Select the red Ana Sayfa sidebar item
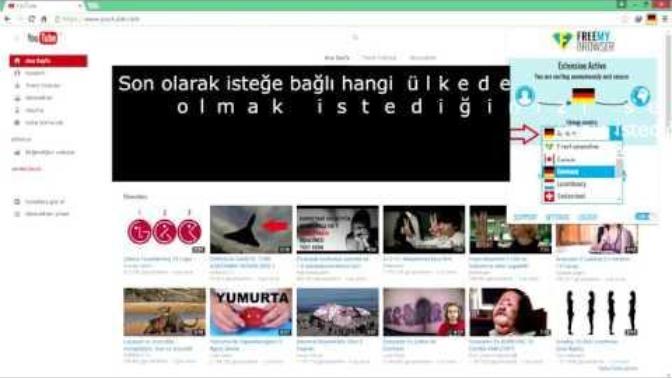This screenshot has width=672, height=378. click(48, 61)
